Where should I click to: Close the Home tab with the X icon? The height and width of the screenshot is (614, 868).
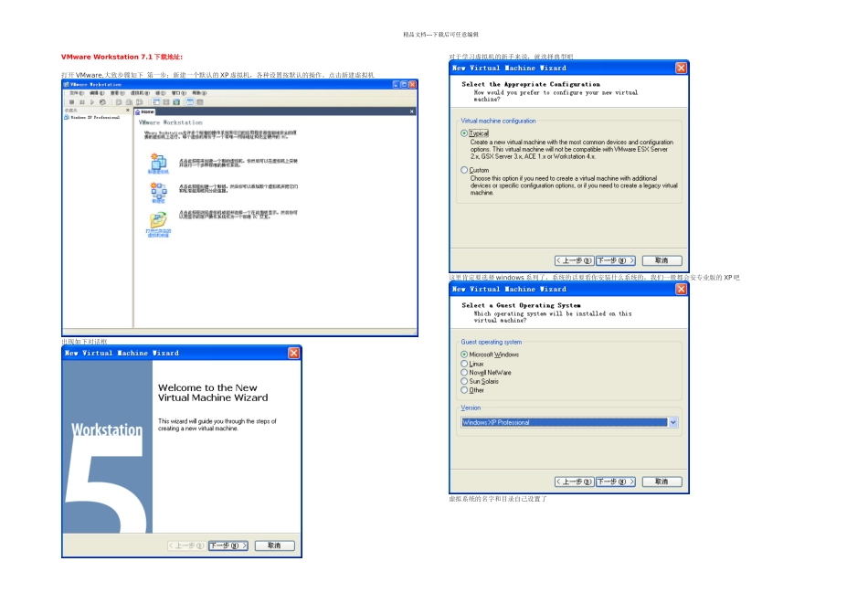[x=411, y=111]
